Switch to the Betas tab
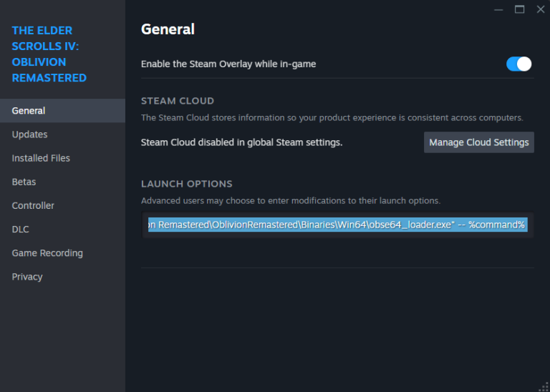Viewport: 550px width, 392px height. tap(24, 182)
